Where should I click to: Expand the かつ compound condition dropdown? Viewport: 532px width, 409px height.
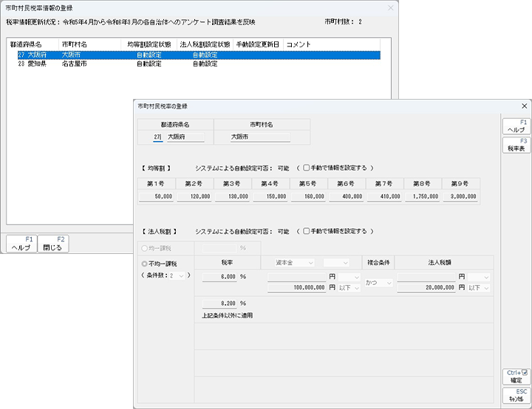378,283
